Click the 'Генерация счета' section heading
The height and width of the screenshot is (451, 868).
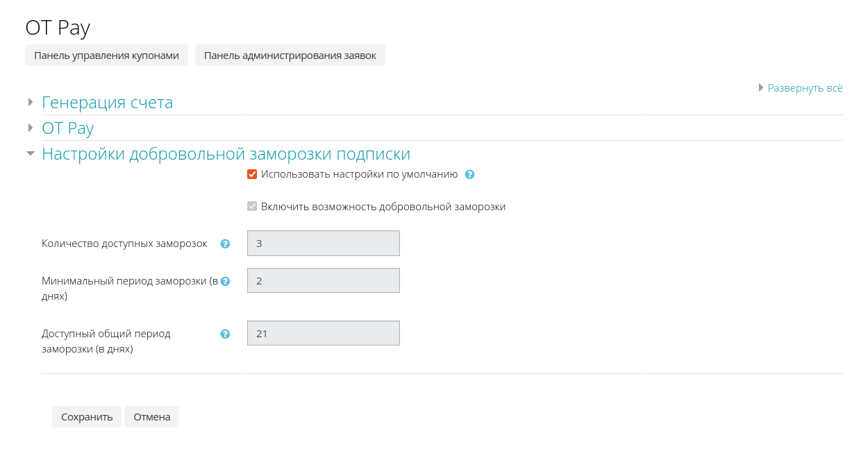(107, 103)
